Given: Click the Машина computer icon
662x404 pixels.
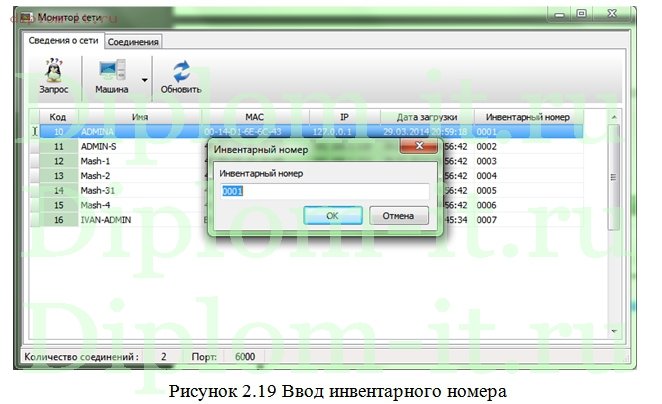Looking at the screenshot, I should click(x=112, y=70).
